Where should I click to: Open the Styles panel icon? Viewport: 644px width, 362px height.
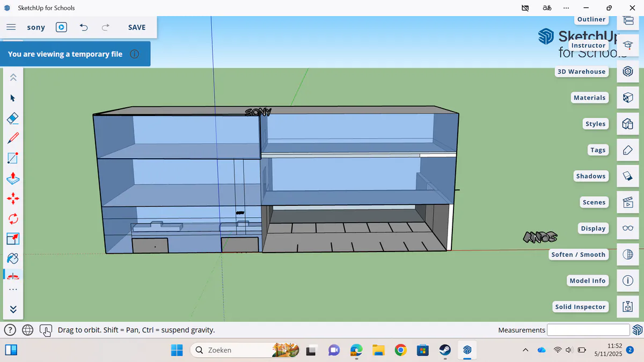[x=628, y=124]
